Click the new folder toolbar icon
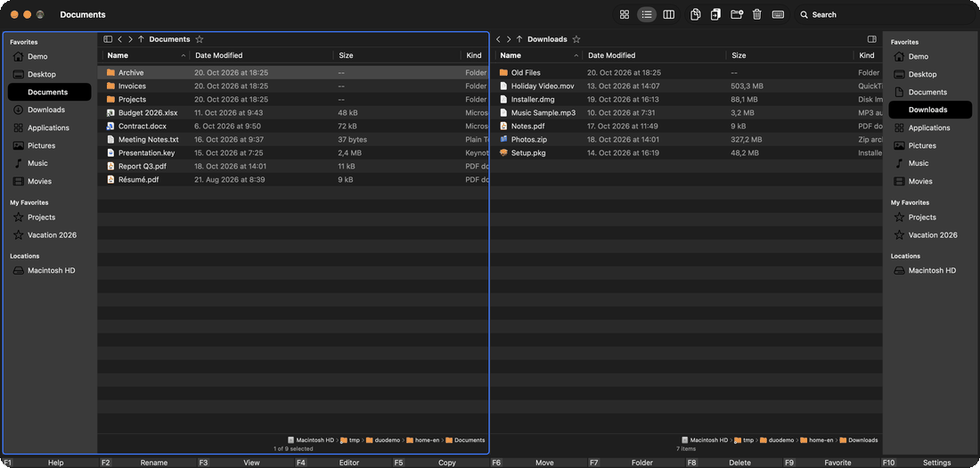 pyautogui.click(x=737, y=14)
